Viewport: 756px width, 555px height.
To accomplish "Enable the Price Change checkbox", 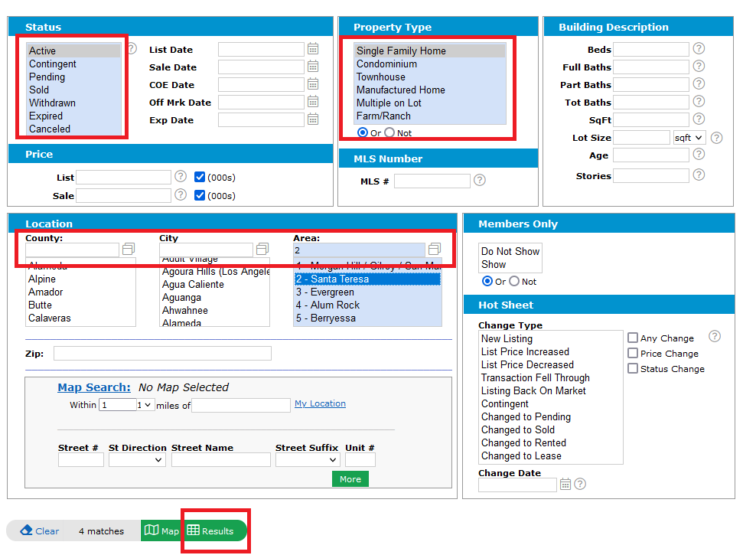I will (x=633, y=353).
